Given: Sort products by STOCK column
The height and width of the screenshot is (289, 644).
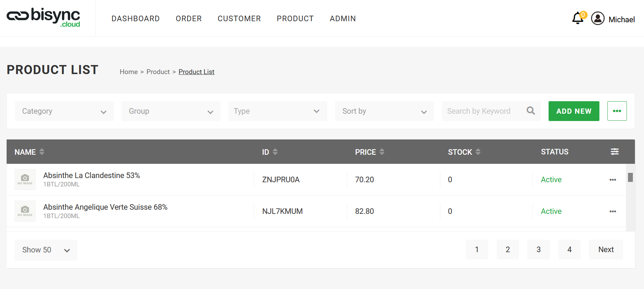Looking at the screenshot, I should coord(478,152).
